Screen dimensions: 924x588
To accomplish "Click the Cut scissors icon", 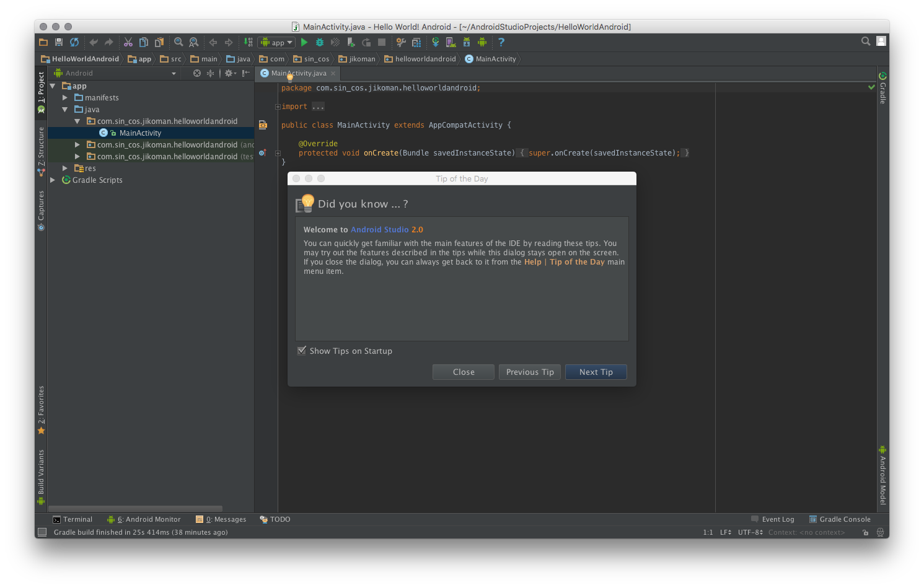I will point(128,42).
